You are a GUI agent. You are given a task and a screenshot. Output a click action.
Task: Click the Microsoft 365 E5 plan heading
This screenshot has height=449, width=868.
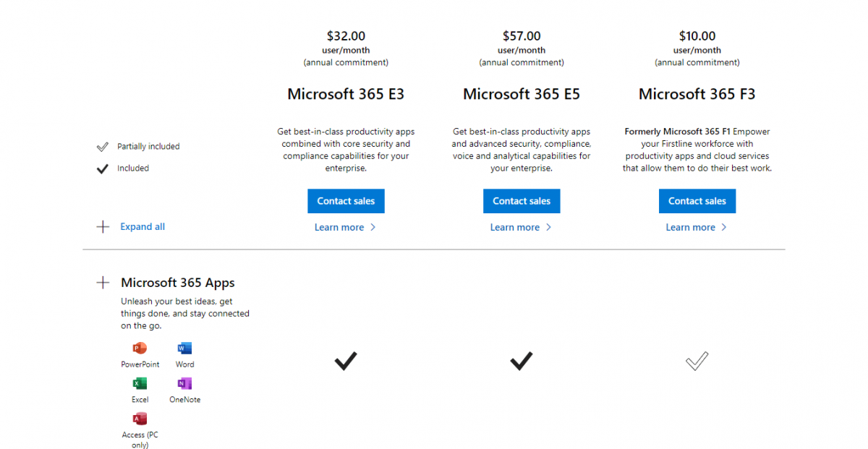click(x=522, y=94)
